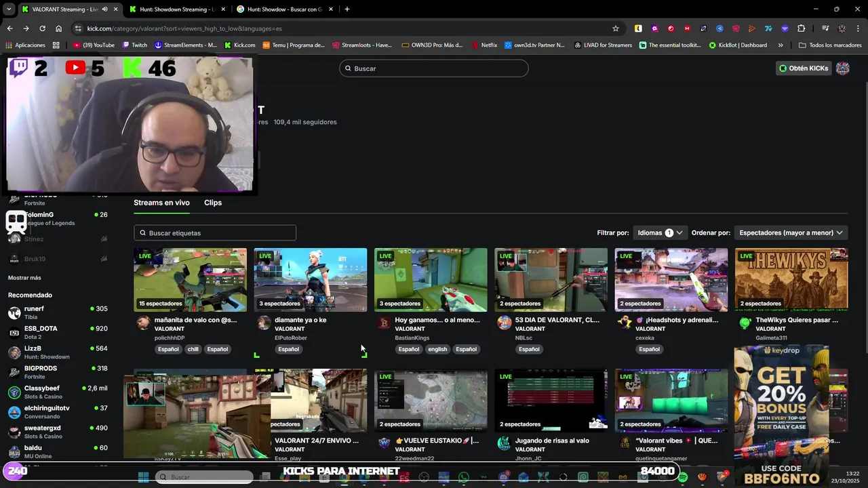This screenshot has height=488, width=868.
Task: Open browser home page icon
Action: tap(58, 28)
